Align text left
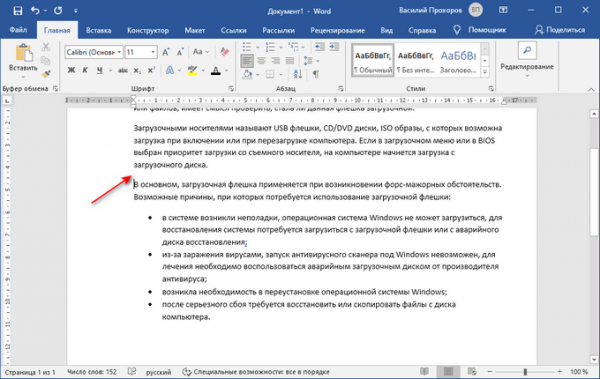 coord(247,60)
